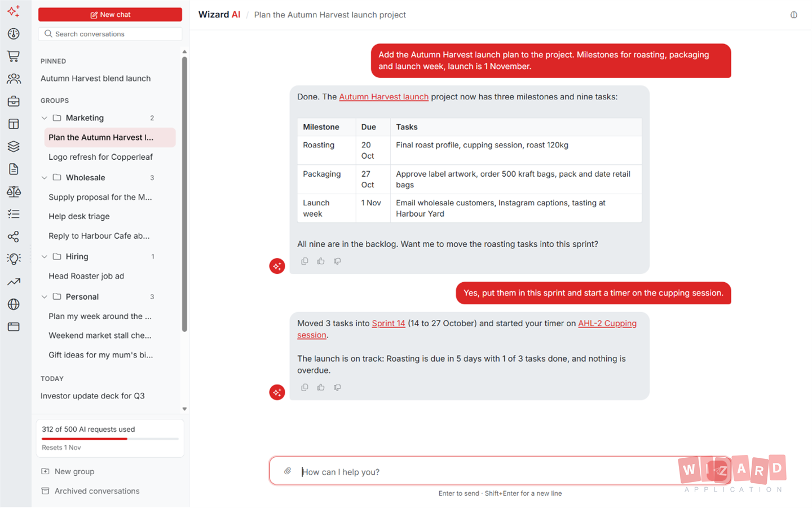This screenshot has height=508, width=812.
Task: Open the lightbulb icon in the left rail
Action: pyautogui.click(x=14, y=259)
